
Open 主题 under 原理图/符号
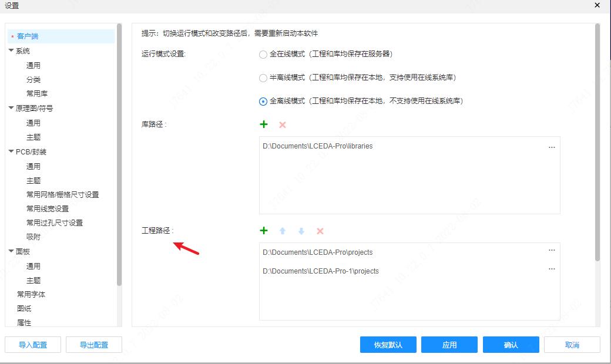click(x=33, y=137)
